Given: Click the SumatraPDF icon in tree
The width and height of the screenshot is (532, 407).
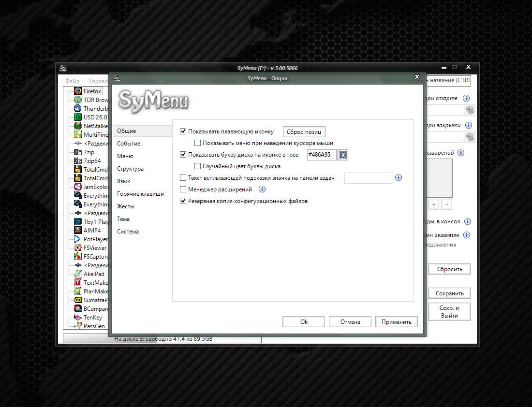Looking at the screenshot, I should coord(78,300).
